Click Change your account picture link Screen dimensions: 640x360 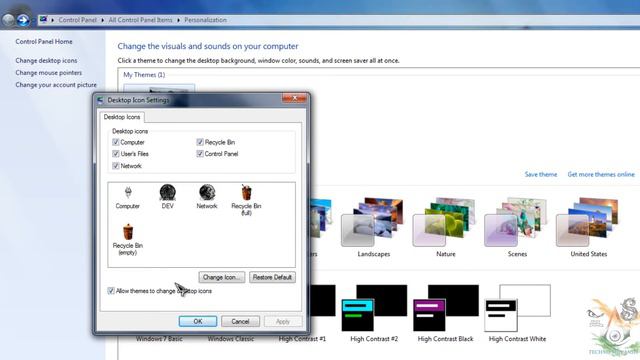56,85
